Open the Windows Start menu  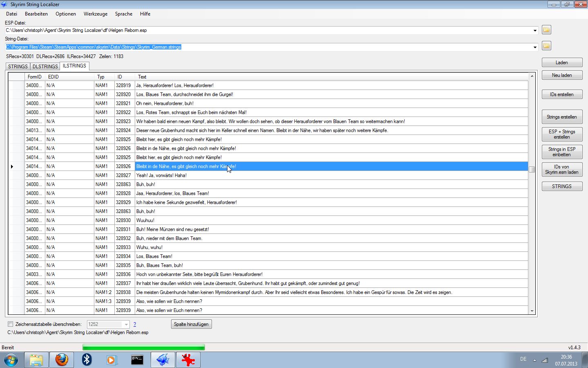(11, 360)
